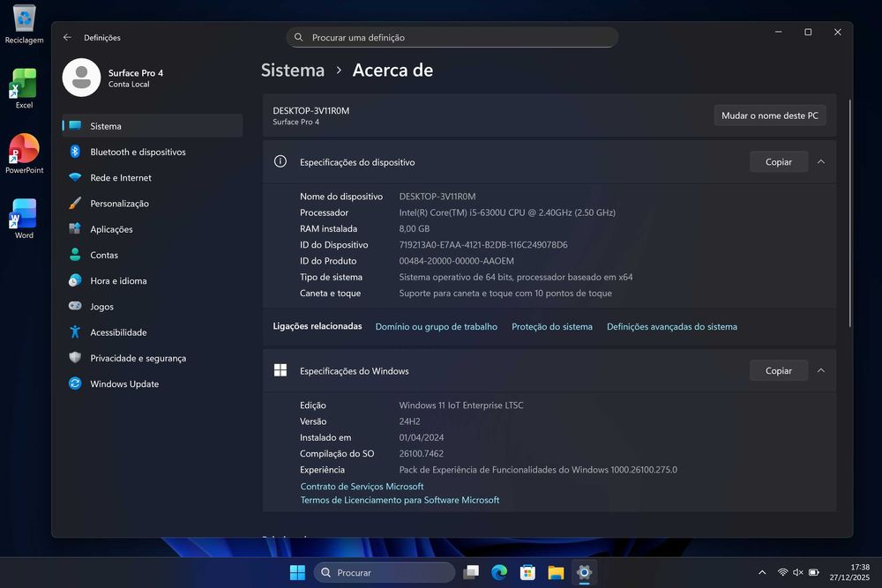
Task: Open Aplicações settings
Action: click(x=153, y=229)
